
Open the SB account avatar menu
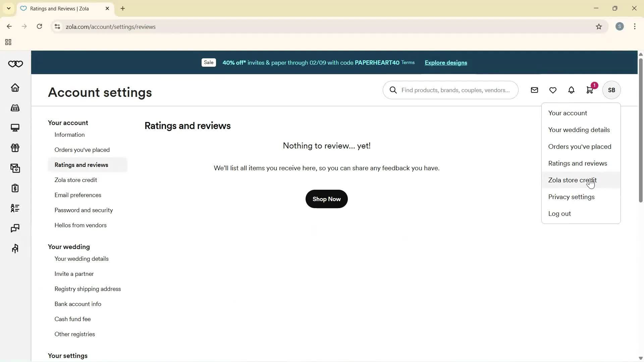(x=611, y=90)
